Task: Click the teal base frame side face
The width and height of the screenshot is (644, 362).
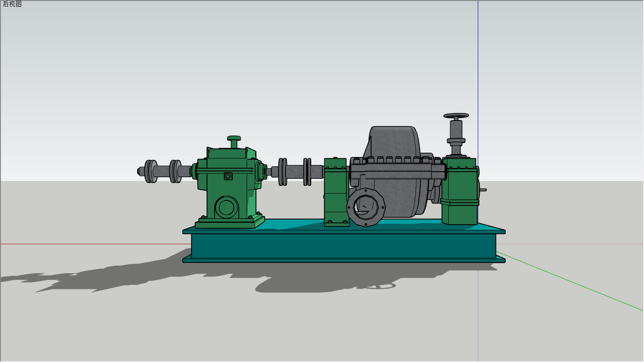Action: 344,246
